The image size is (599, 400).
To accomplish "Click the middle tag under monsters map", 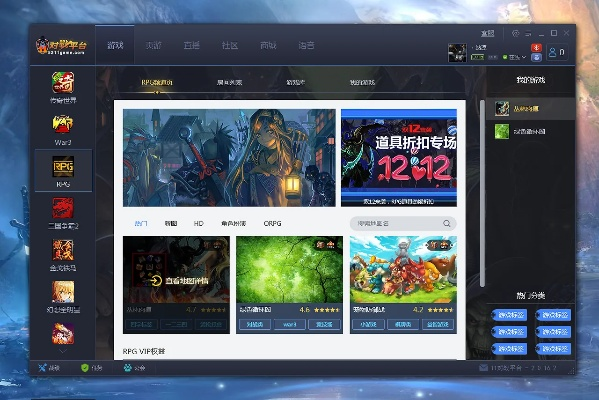I will click(x=403, y=324).
